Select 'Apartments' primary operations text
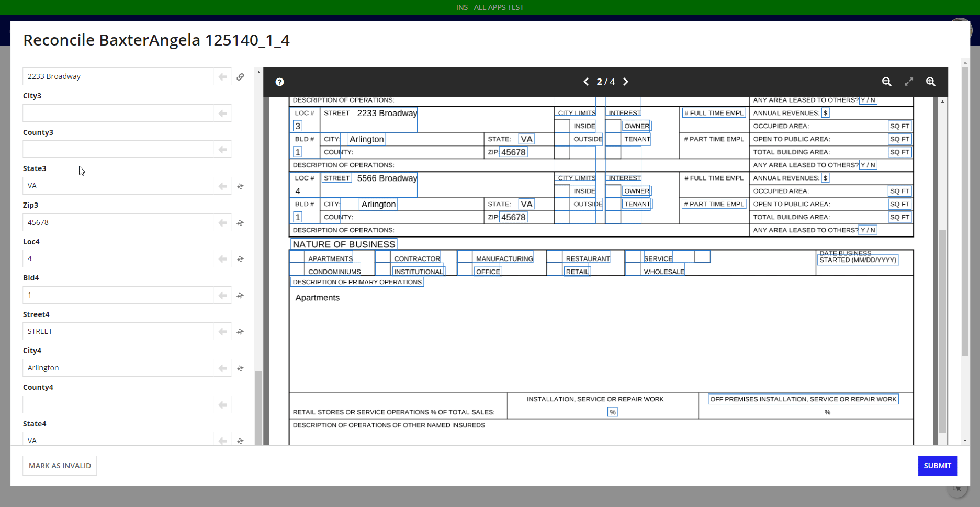The width and height of the screenshot is (980, 507). pos(318,298)
